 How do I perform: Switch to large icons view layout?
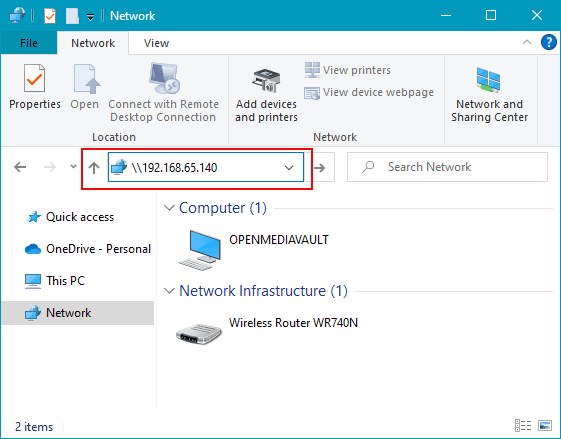coord(545,426)
